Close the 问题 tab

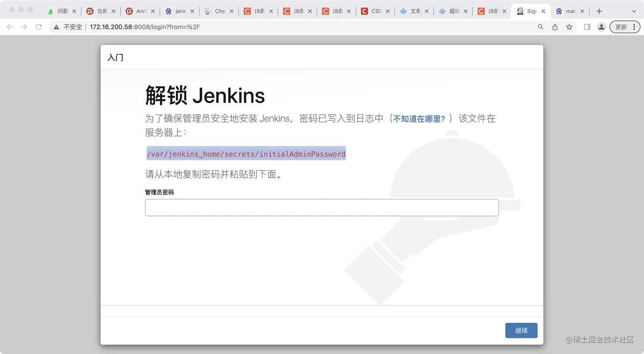[x=74, y=12]
